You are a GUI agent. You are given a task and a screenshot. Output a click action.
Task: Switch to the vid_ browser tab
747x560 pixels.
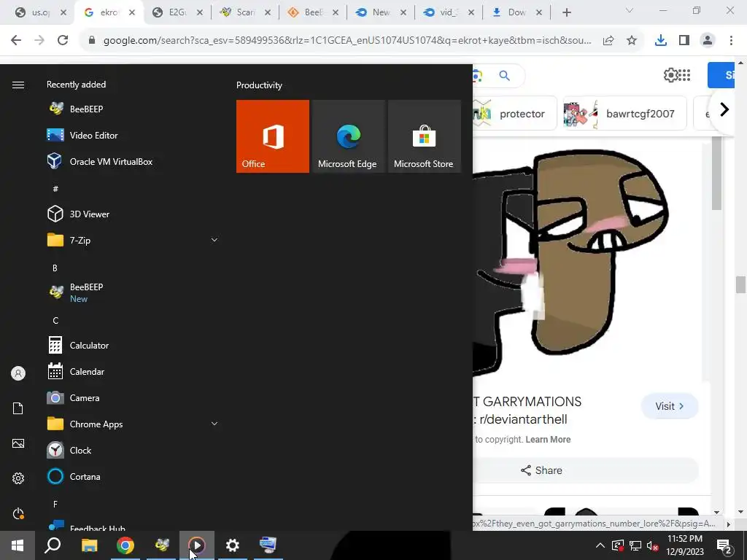pos(449,12)
